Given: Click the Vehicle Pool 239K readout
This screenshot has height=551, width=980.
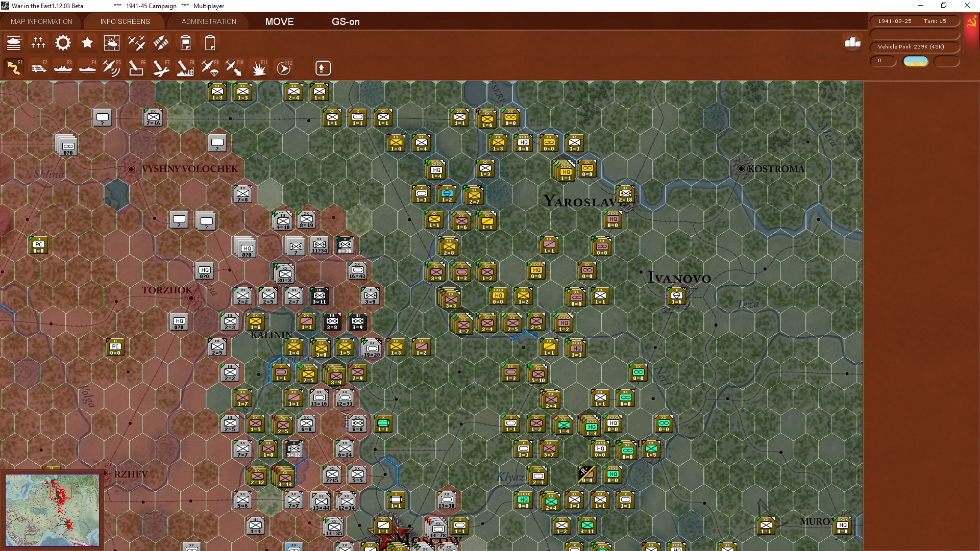Looking at the screenshot, I should [914, 46].
